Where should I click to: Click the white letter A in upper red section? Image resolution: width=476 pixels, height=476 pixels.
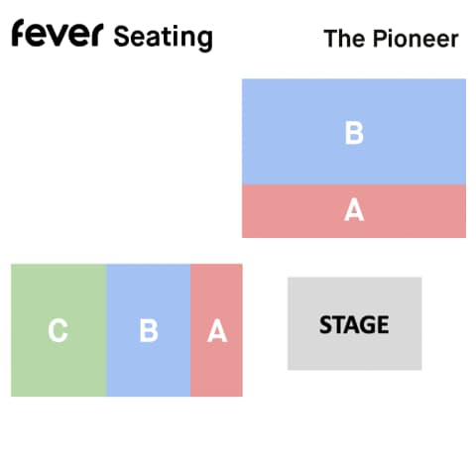point(354,209)
